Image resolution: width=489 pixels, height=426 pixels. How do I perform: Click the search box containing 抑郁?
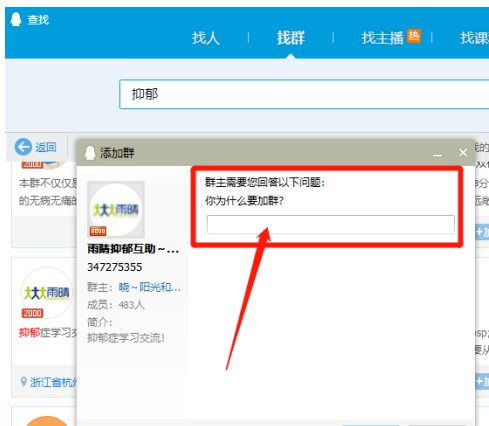304,94
